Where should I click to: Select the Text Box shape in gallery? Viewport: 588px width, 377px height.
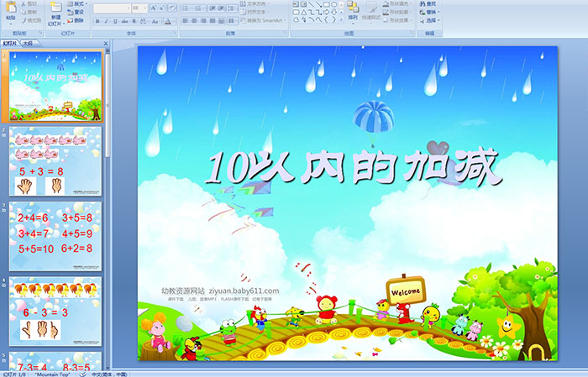coord(297,4)
